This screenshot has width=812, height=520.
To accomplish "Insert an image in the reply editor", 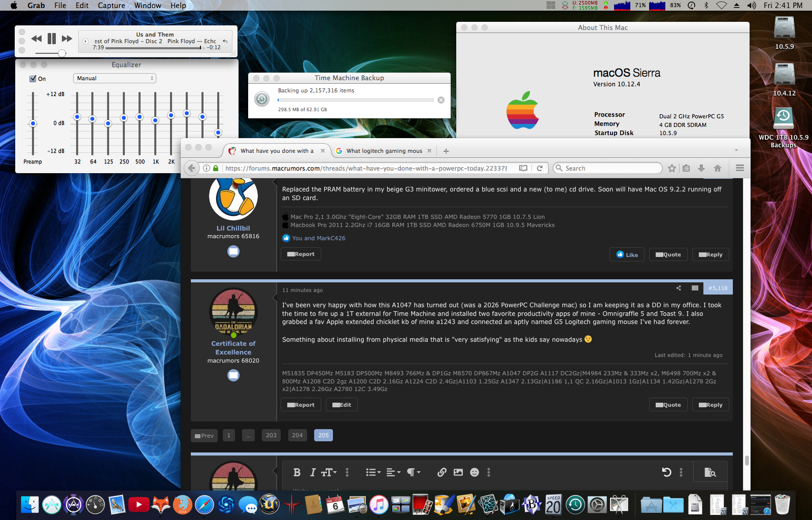I will pos(458,472).
